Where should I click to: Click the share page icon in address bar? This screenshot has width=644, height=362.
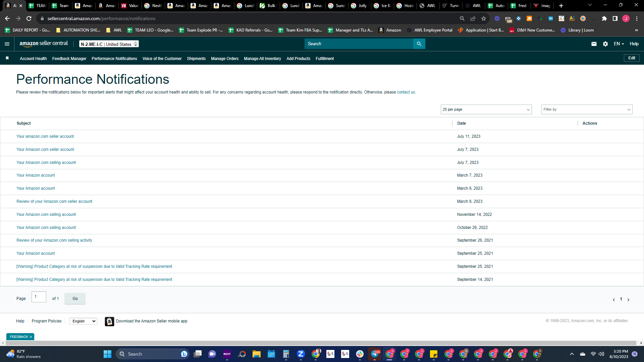473,18
